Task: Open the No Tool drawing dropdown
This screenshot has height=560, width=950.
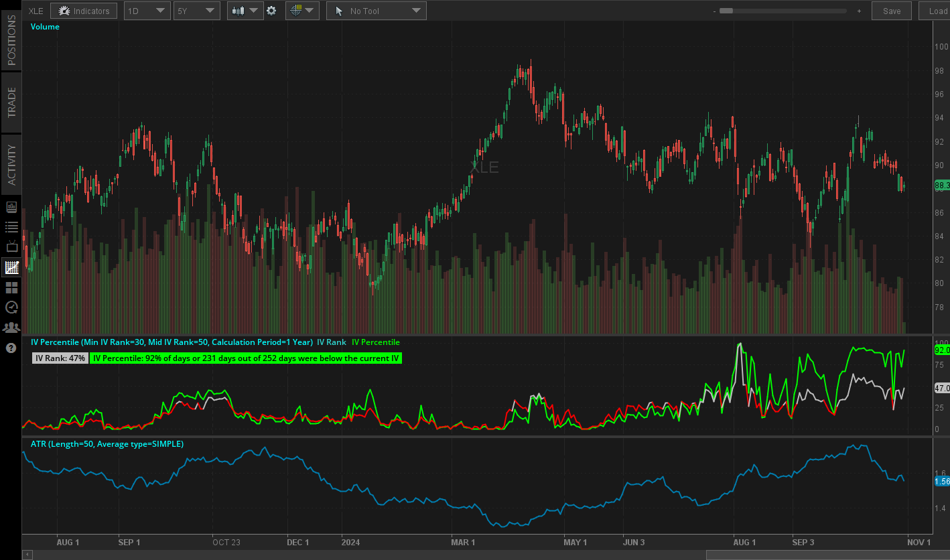Action: click(376, 11)
